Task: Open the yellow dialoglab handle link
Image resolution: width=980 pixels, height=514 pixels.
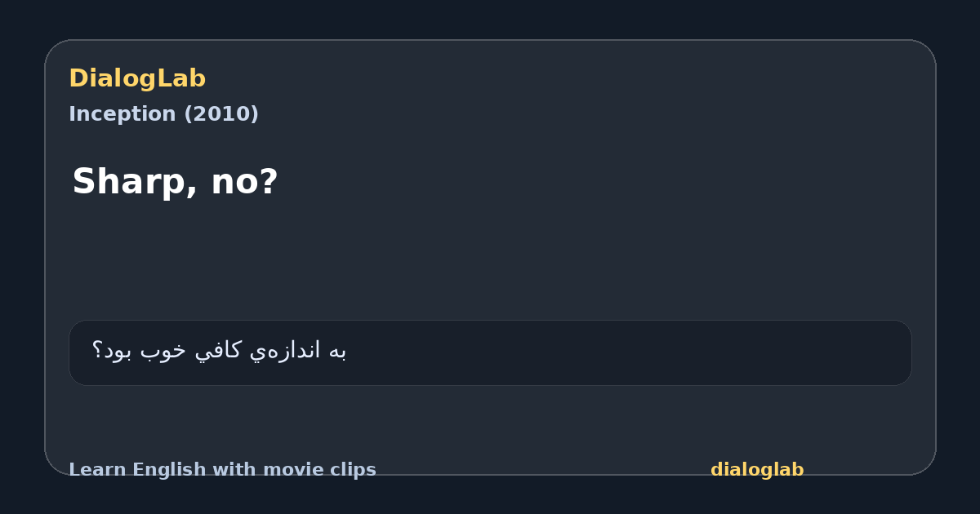Action: (757, 470)
